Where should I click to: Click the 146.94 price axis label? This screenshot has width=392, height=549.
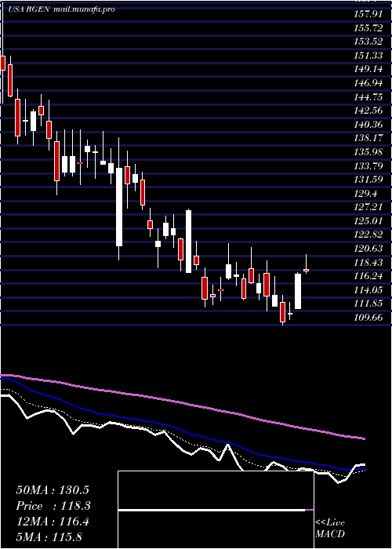(368, 83)
